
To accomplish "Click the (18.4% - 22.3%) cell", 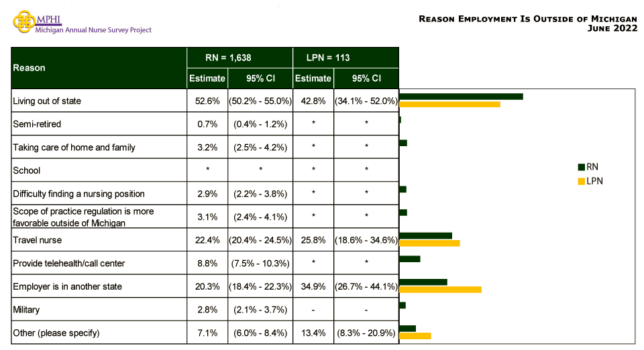I will pos(260,286).
